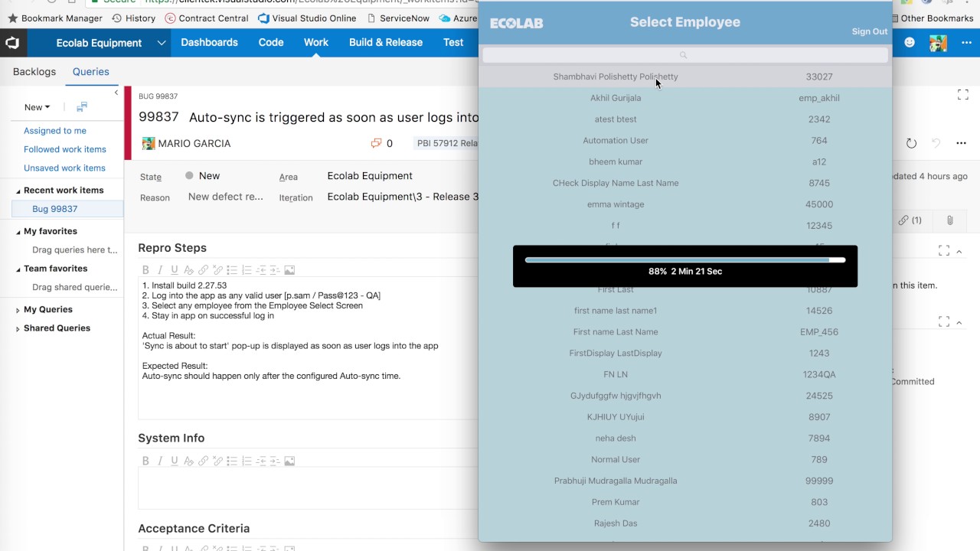
Task: Click the bulleted list icon in System Info toolbar
Action: coord(232,461)
